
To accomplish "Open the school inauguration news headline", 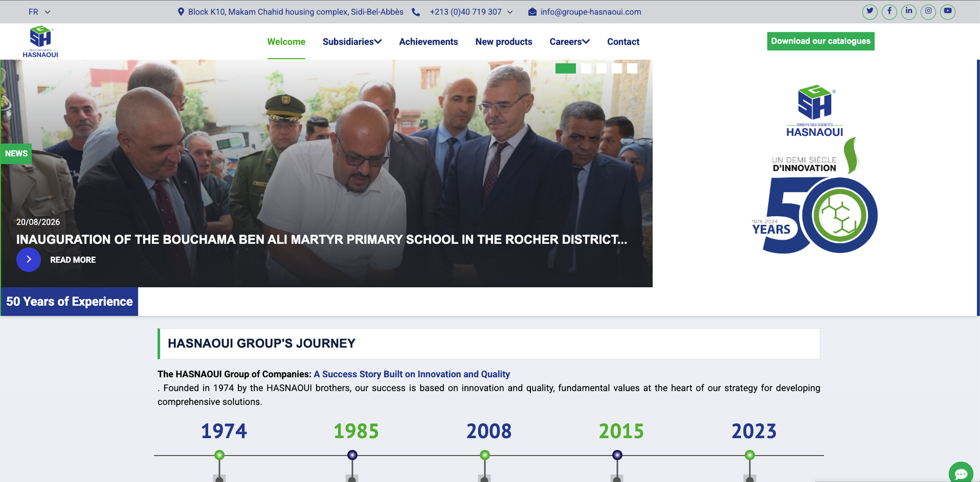I will (322, 239).
